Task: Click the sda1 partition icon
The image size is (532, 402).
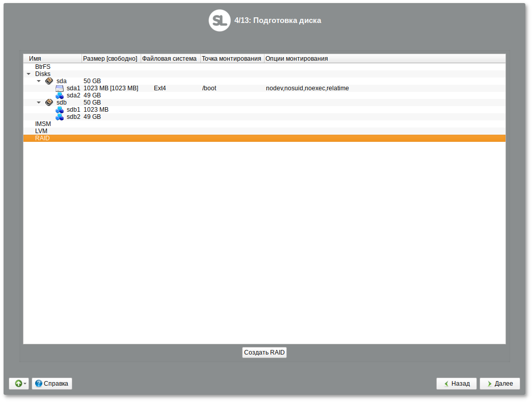Action: (60, 88)
